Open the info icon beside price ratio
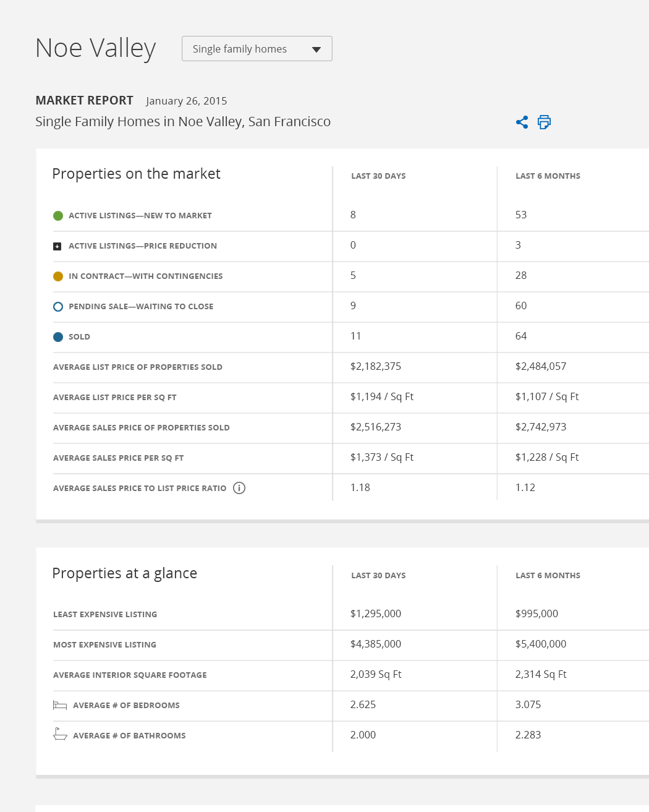The width and height of the screenshot is (649, 812). 239,488
